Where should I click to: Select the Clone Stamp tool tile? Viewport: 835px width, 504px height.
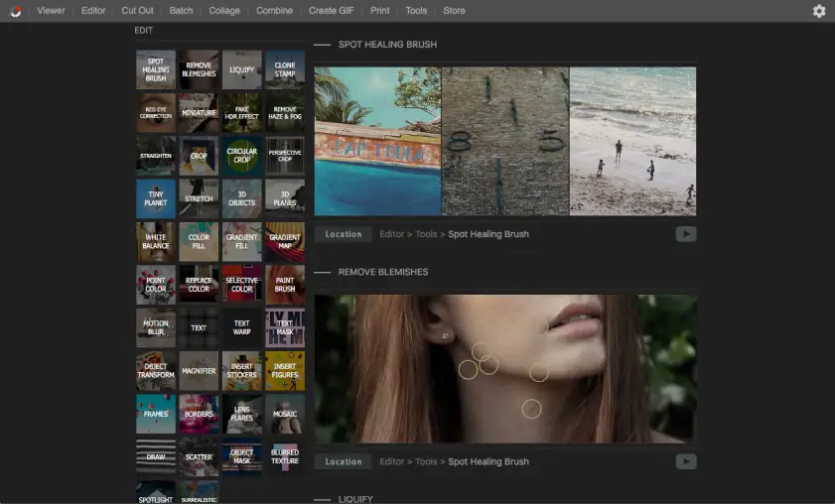(285, 69)
